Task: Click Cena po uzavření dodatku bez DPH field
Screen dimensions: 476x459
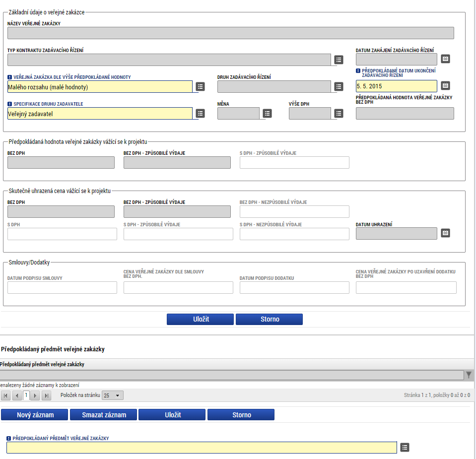Action: point(406,287)
